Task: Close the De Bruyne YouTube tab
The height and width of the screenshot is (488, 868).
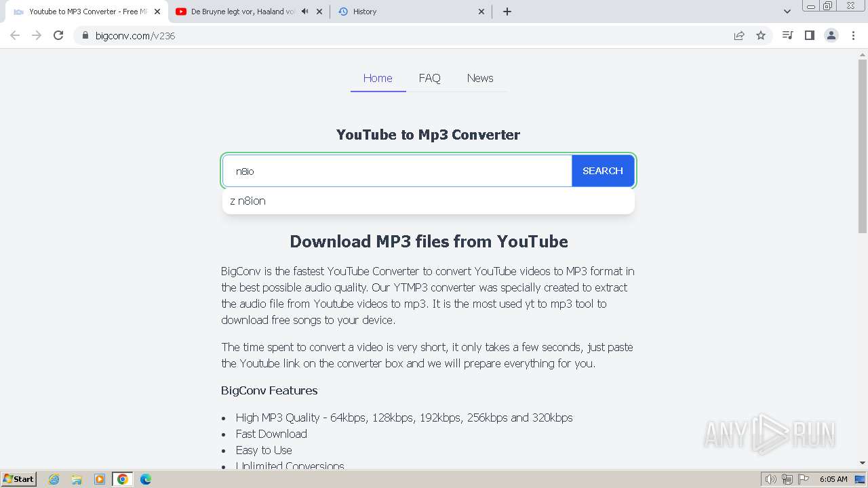Action: (x=319, y=12)
